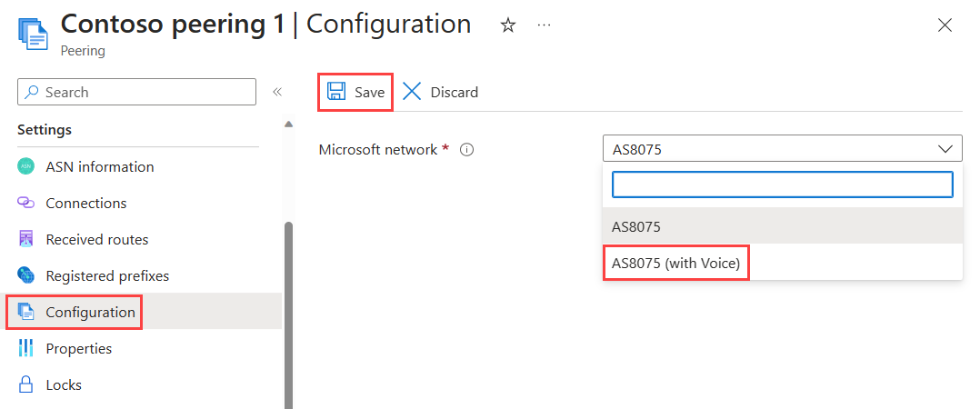Choose the plain AS8075 option in list
Image resolution: width=980 pixels, height=409 pixels.
point(783,226)
